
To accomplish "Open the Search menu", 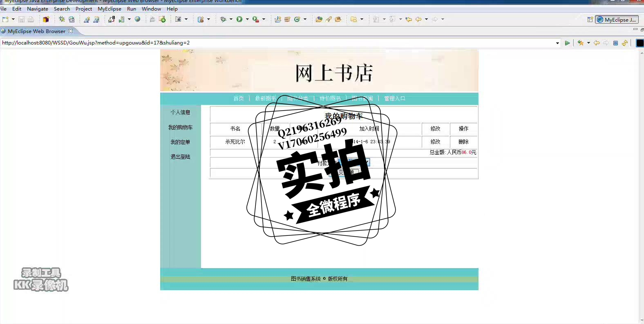I will click(x=62, y=9).
